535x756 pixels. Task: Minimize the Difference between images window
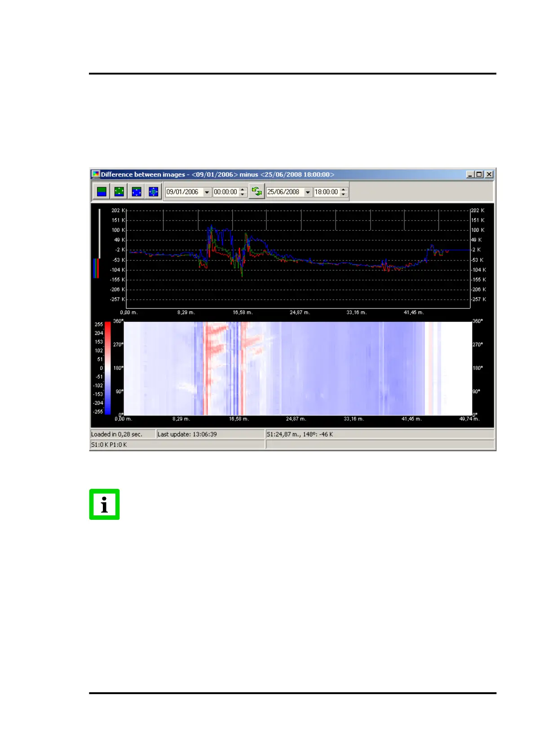point(470,175)
